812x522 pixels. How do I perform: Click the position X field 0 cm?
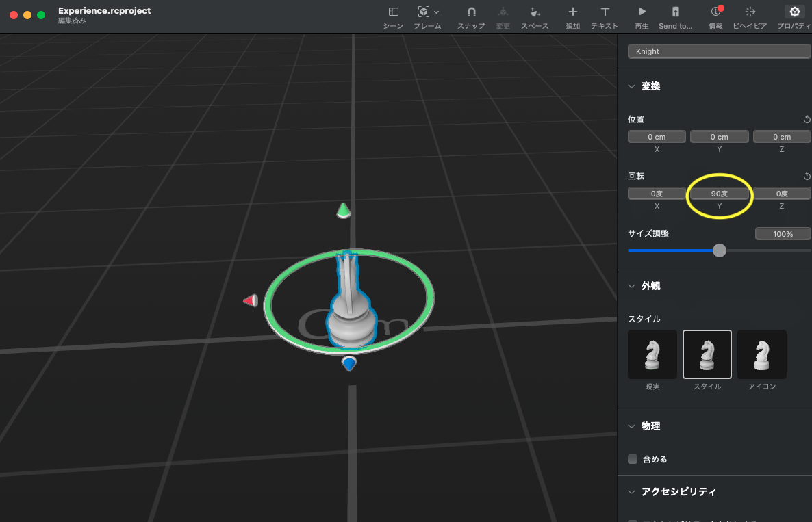[657, 137]
